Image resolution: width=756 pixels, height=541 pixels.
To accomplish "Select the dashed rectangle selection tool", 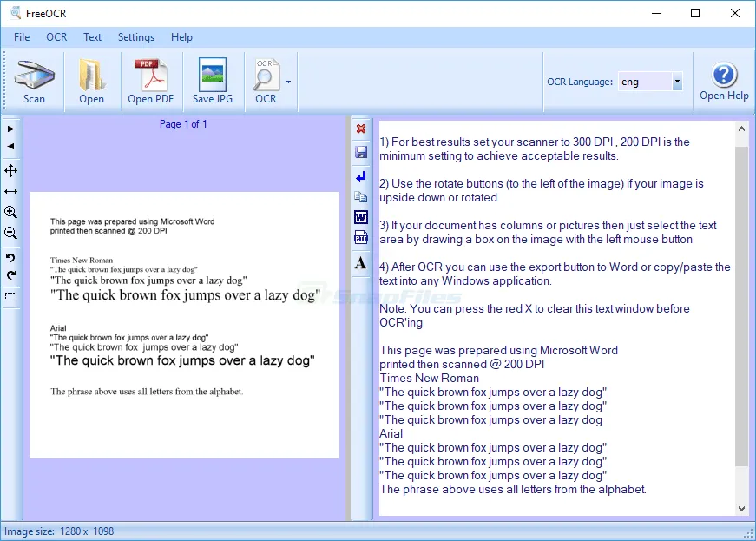I will pyautogui.click(x=10, y=296).
